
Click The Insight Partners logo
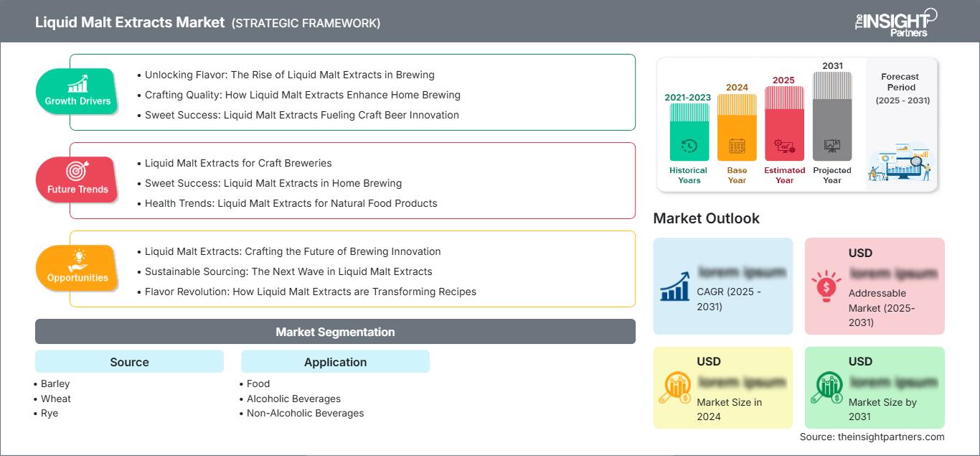895,22
